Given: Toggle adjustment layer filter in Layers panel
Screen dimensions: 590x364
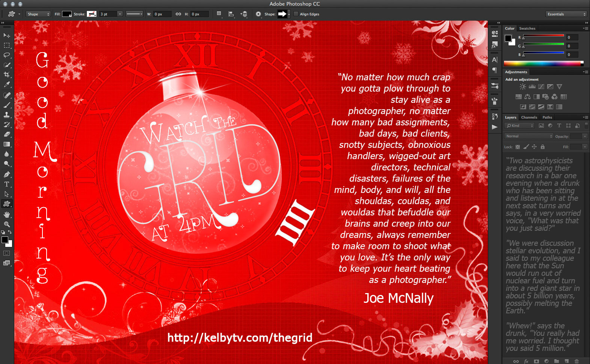Looking at the screenshot, I should pyautogui.click(x=550, y=126).
